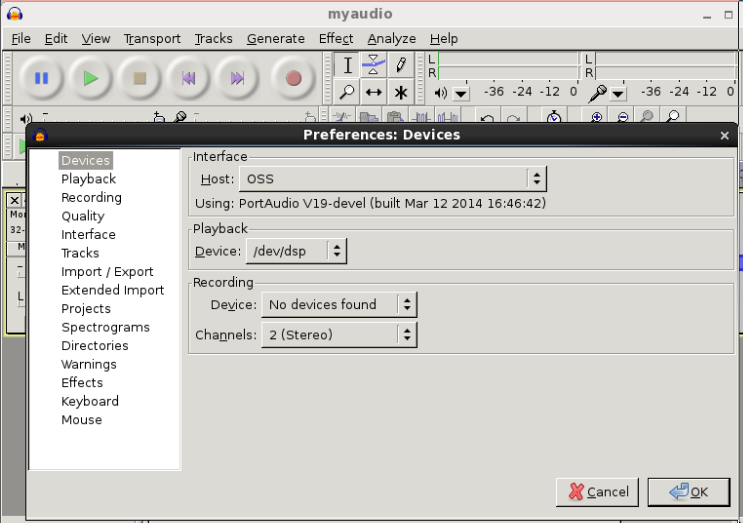This screenshot has height=523, width=743.
Task: Confirm preferences with the OK button
Action: 688,492
